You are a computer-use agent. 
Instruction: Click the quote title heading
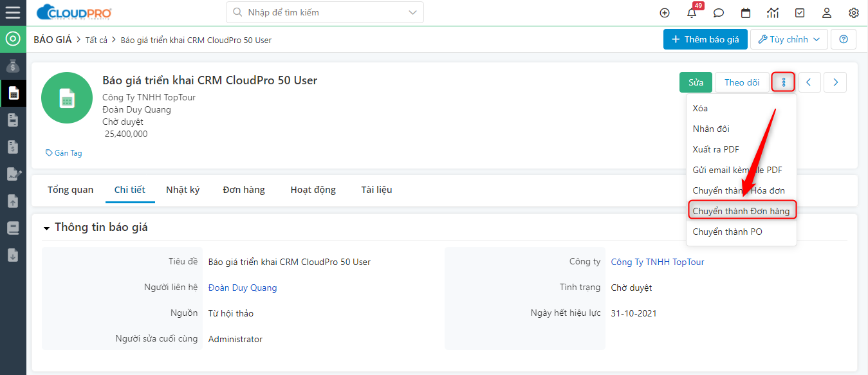click(210, 80)
